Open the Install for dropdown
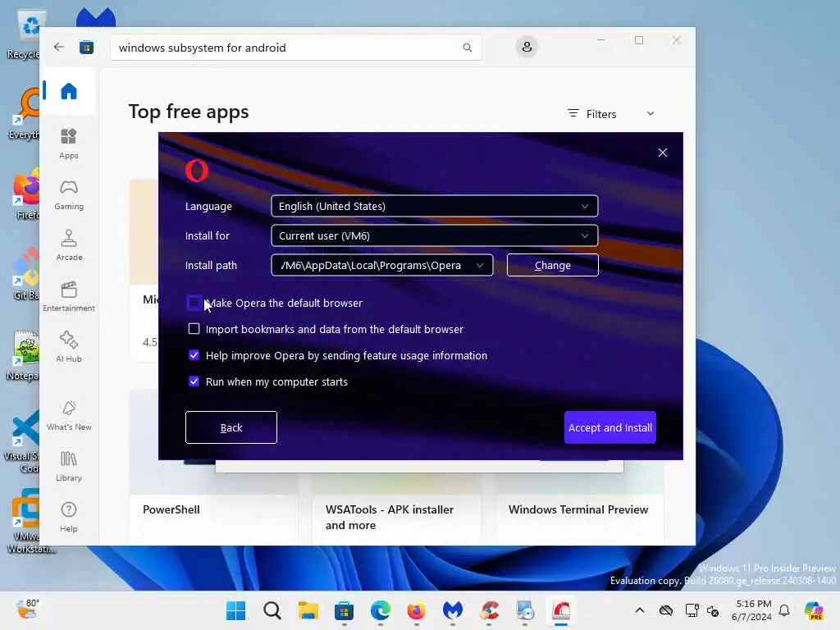 (435, 235)
